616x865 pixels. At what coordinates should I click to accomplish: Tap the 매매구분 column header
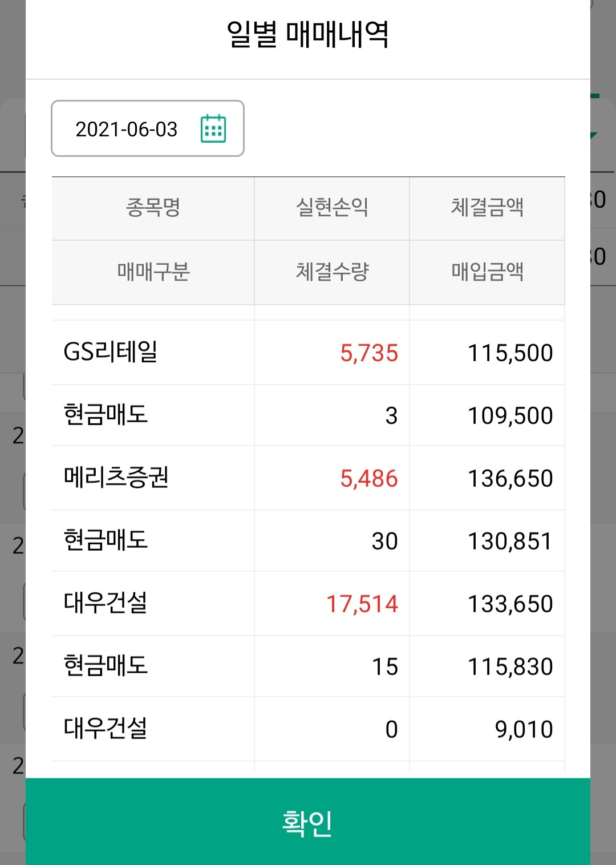pos(153,272)
